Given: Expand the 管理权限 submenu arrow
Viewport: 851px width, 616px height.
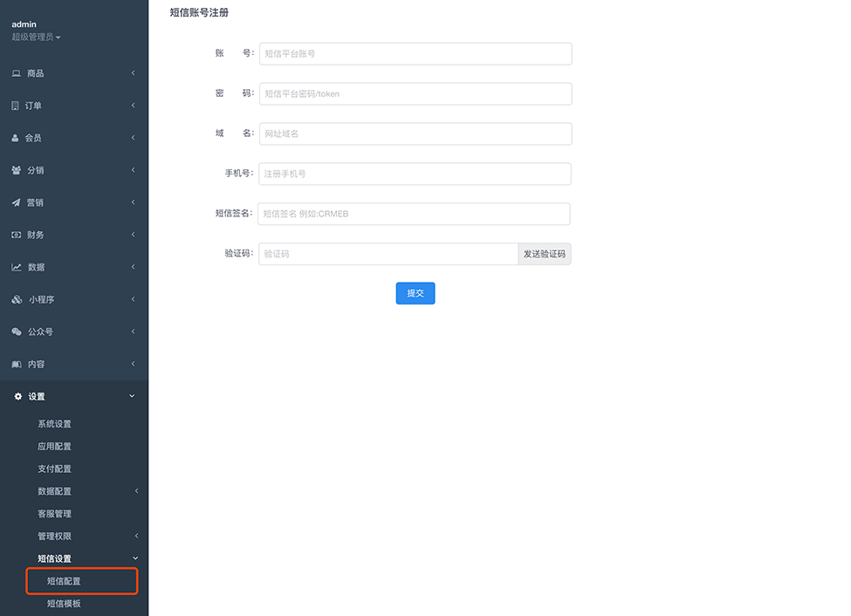Looking at the screenshot, I should tap(136, 537).
